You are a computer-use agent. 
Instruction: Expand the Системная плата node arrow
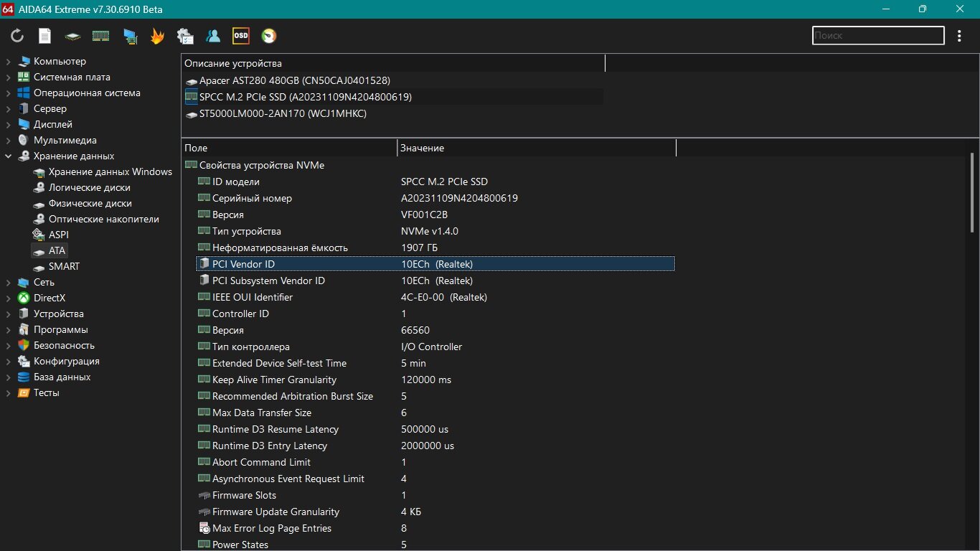9,77
